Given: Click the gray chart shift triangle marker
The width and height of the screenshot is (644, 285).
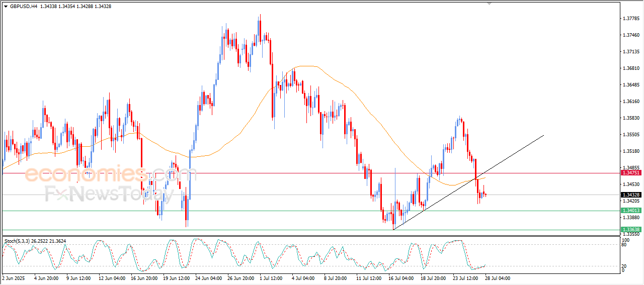Looking at the screenshot, I should pyautogui.click(x=489, y=4).
